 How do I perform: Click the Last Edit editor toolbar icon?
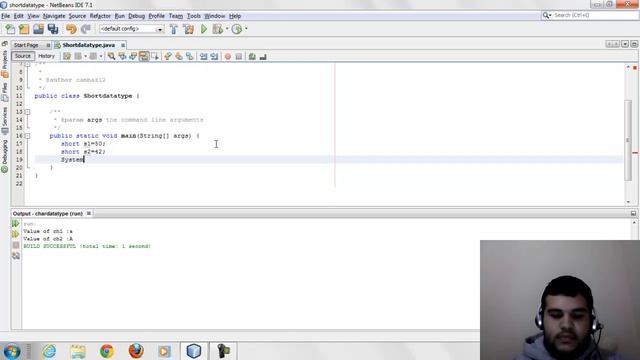coord(67,56)
